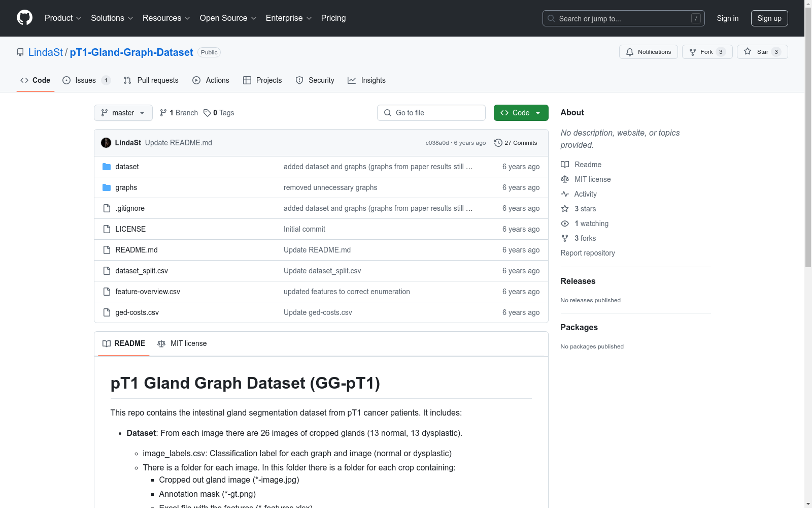
Task: Click the repository book icon beside LindaSt
Action: tap(20, 52)
